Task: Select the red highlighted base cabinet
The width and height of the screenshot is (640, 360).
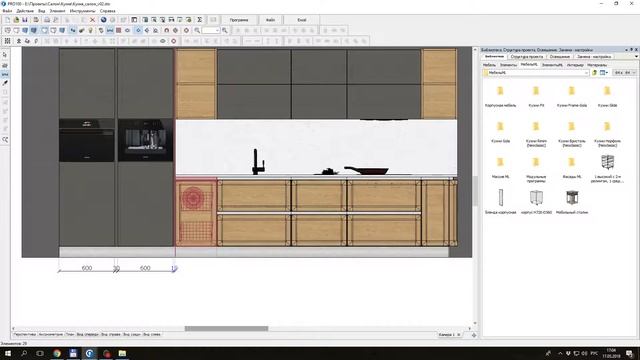Action: coord(196,212)
